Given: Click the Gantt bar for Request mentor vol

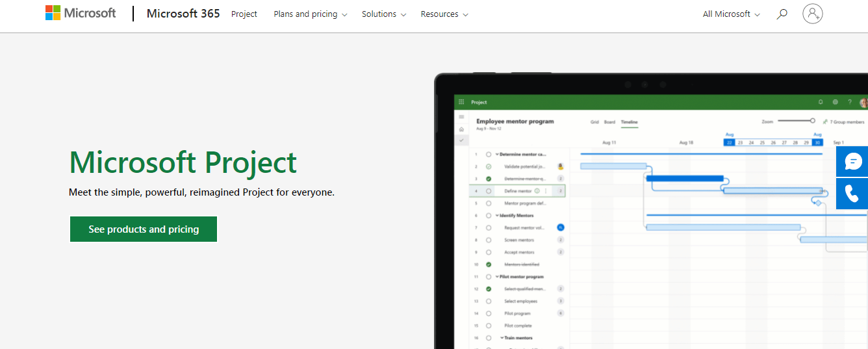Looking at the screenshot, I should pos(723,227).
